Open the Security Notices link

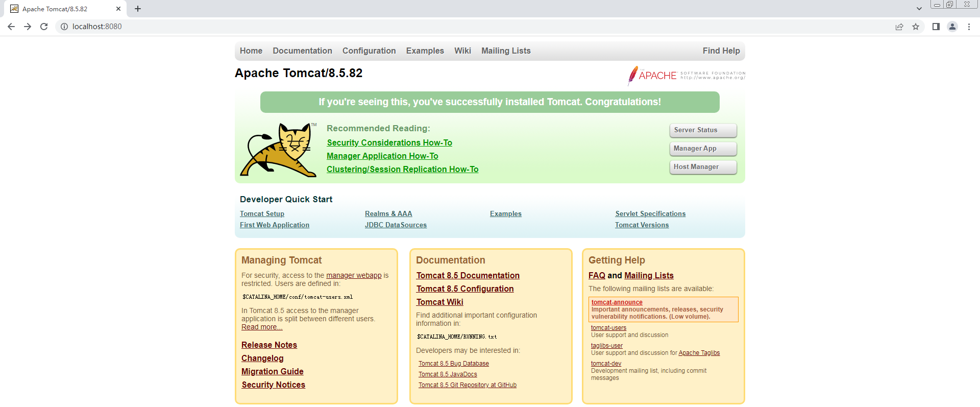(x=273, y=385)
